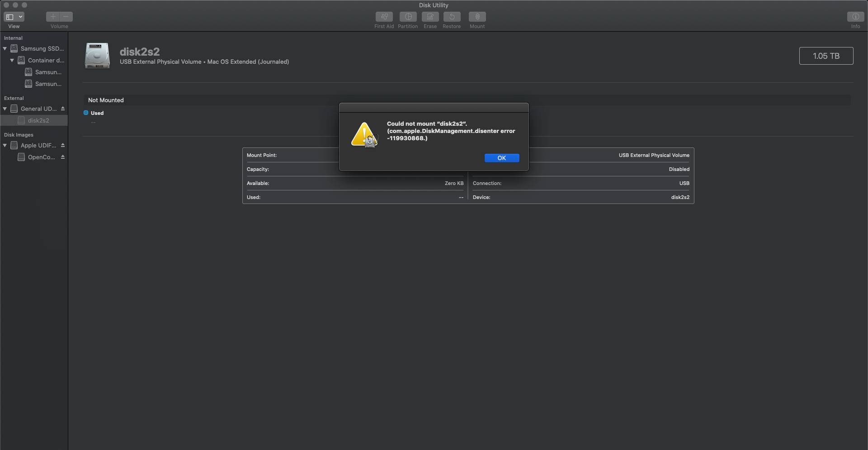Add a volume with the plus button
This screenshot has width=868, height=450.
click(x=52, y=17)
